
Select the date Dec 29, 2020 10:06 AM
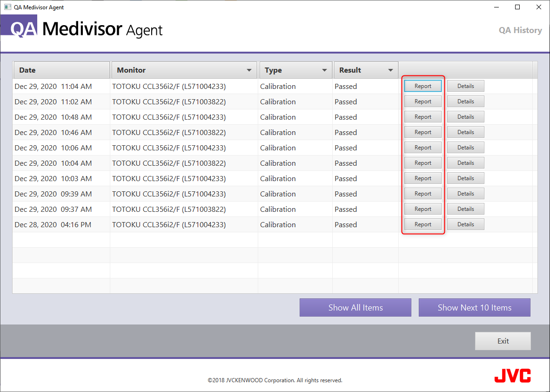54,148
